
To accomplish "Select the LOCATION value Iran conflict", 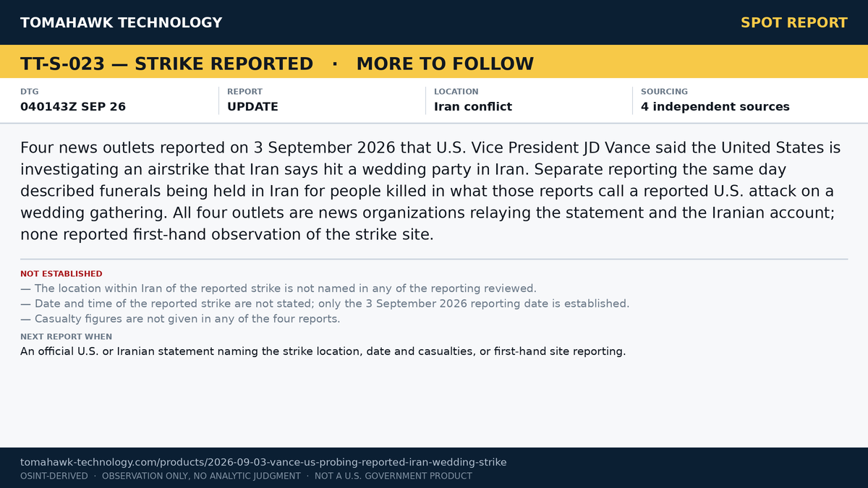I will tap(473, 106).
